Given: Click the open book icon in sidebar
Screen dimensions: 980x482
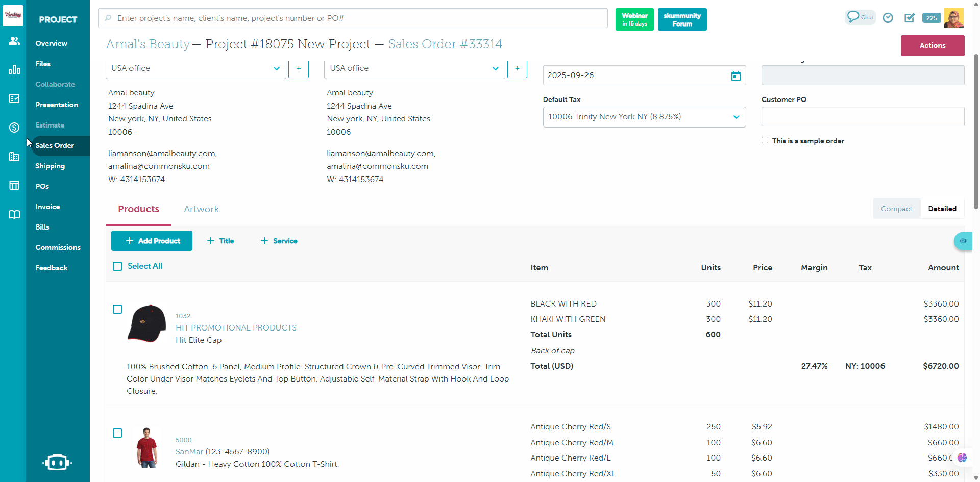Looking at the screenshot, I should (14, 214).
